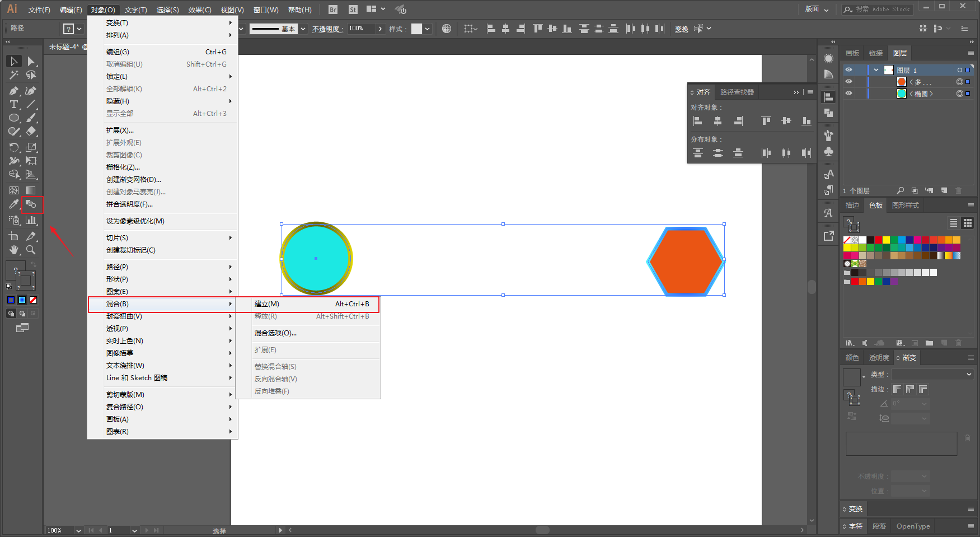The height and width of the screenshot is (537, 980).
Task: Activate the Zoom magnifier tool
Action: (x=31, y=250)
